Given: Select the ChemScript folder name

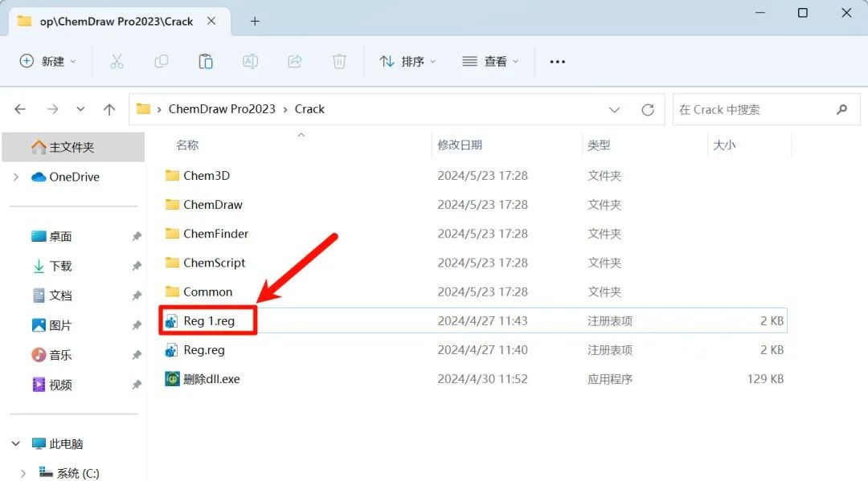Looking at the screenshot, I should coord(215,263).
